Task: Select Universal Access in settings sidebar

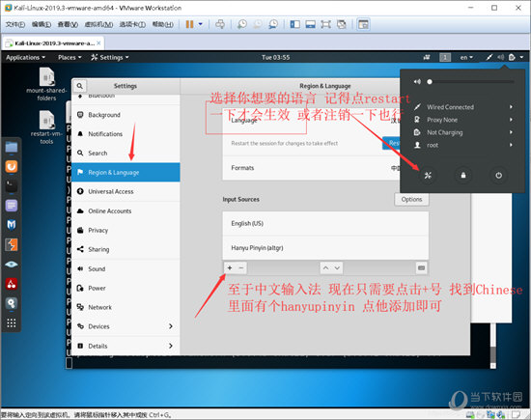Action: (x=126, y=191)
